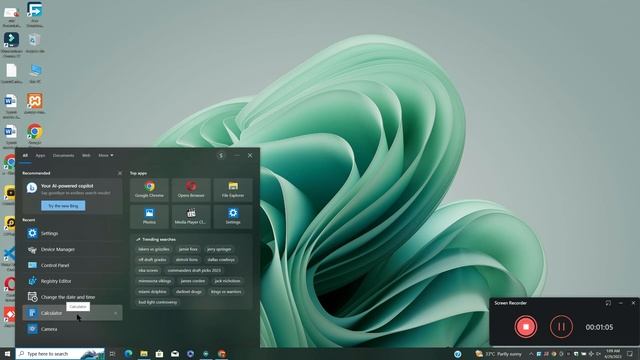Show hidden system tray icons chevron

pos(531,354)
